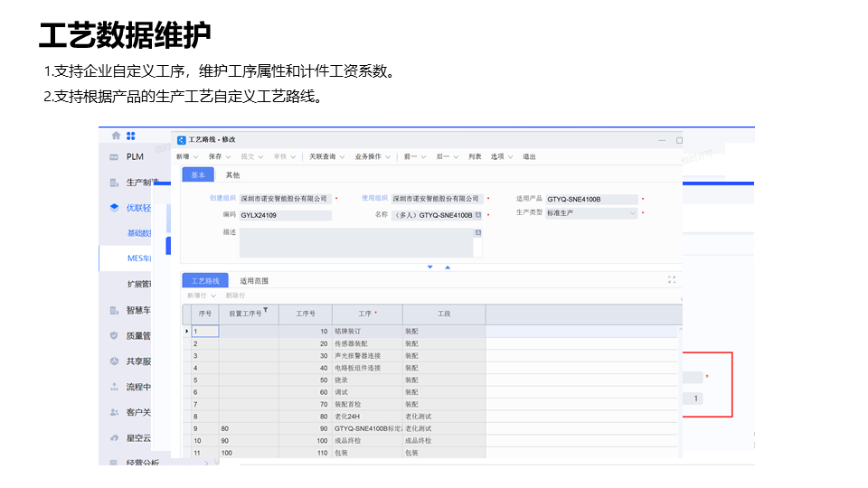Click the PLM module icon
Screen dimensions: 868x488
114,157
